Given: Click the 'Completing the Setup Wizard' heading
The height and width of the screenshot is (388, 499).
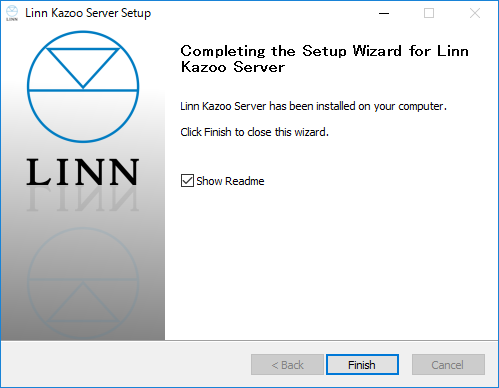Looking at the screenshot, I should click(x=325, y=59).
